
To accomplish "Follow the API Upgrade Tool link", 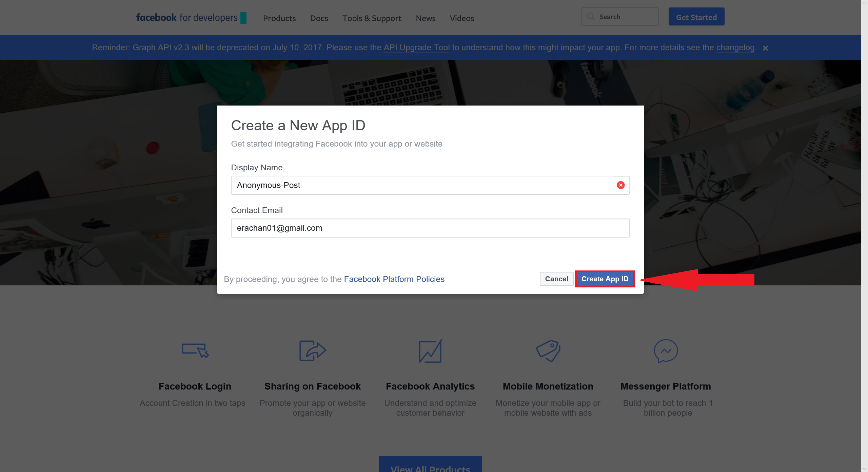I will tap(416, 48).
